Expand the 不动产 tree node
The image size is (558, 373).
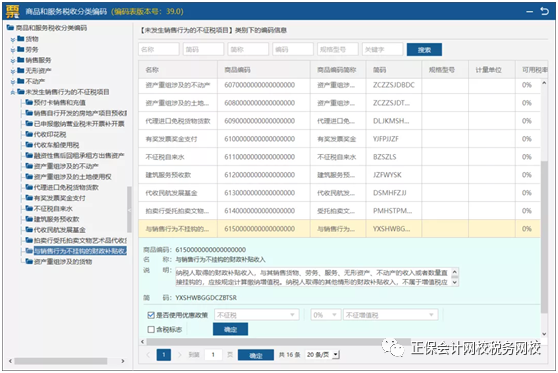[x=13, y=82]
